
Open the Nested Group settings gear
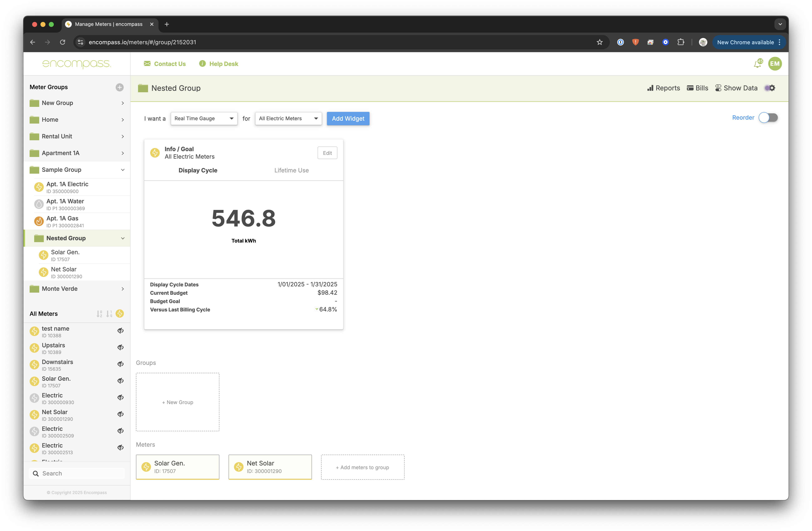pos(772,88)
